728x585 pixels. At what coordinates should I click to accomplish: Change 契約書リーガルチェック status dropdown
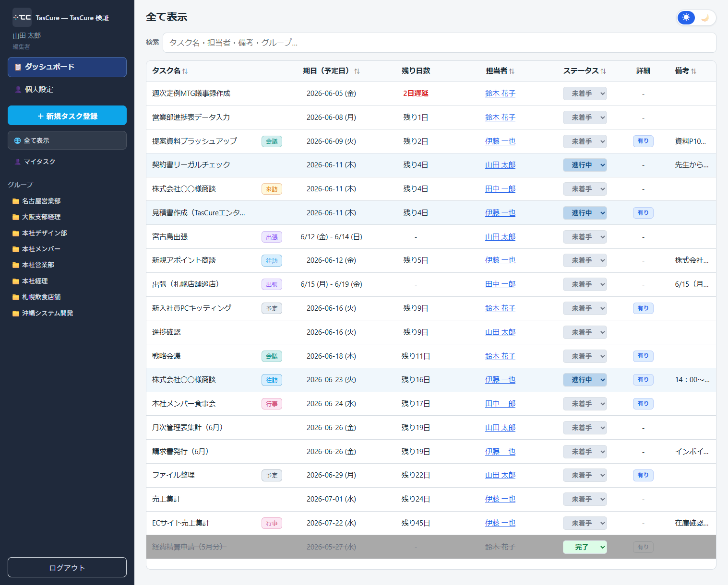(x=585, y=165)
